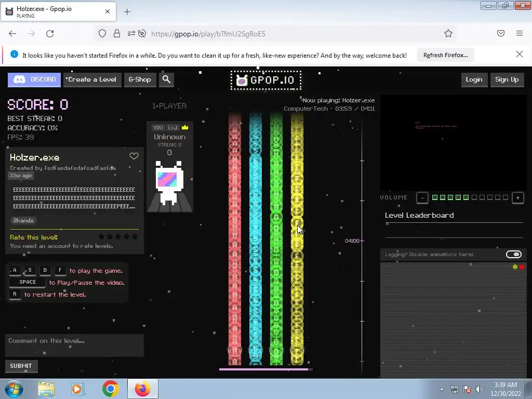Click the network tray icon
The image size is (532, 399).
coord(454,389)
